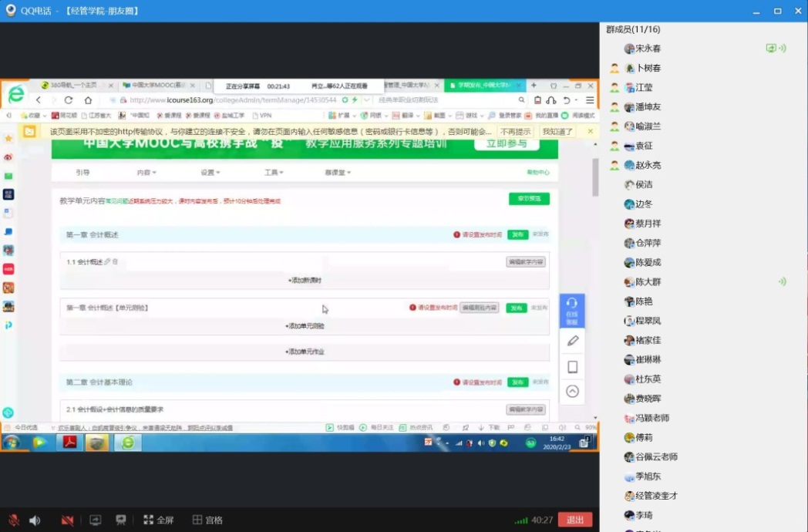Open the 设置 dropdown menu
Viewport: 808px width, 532px height.
click(x=210, y=173)
